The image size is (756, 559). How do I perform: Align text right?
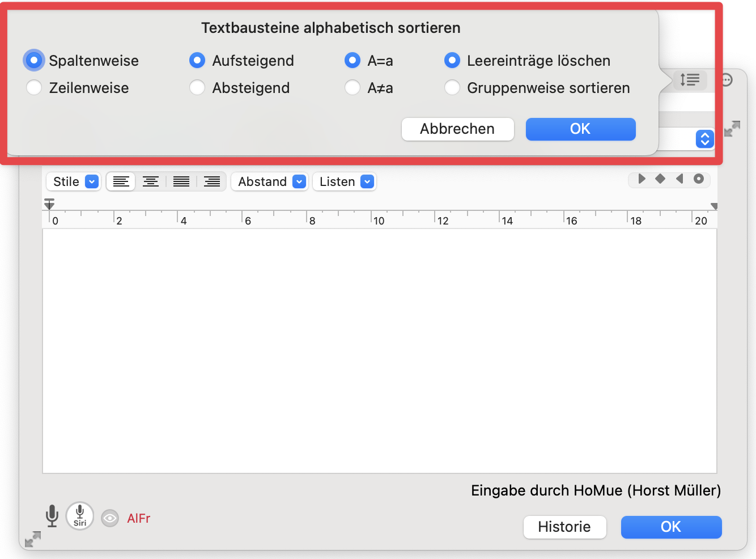(211, 181)
